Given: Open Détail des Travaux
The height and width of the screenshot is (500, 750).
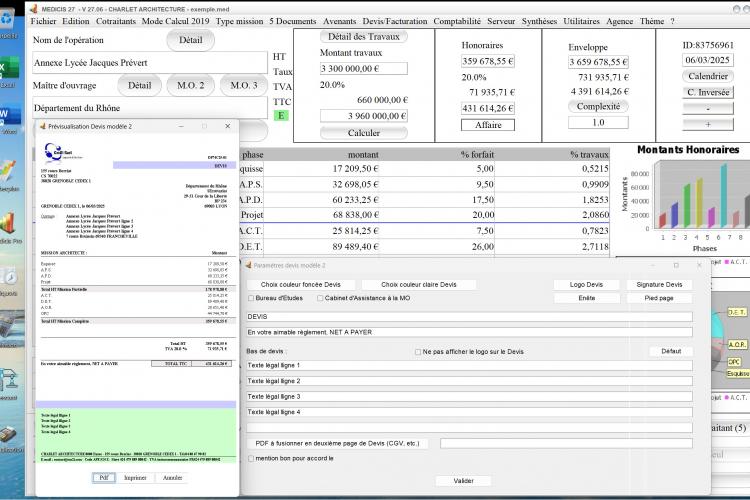Looking at the screenshot, I should (364, 37).
